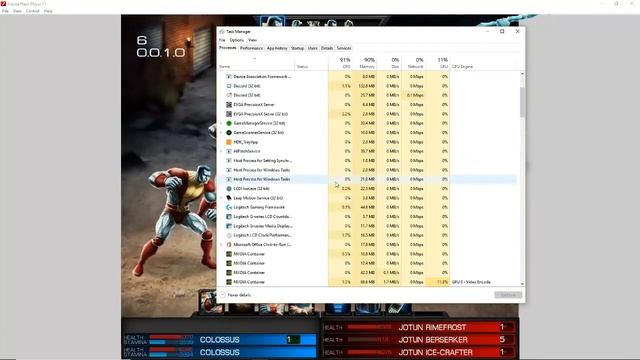Open Task Manager's File menu
This screenshot has height=360, width=640.
pos(222,40)
